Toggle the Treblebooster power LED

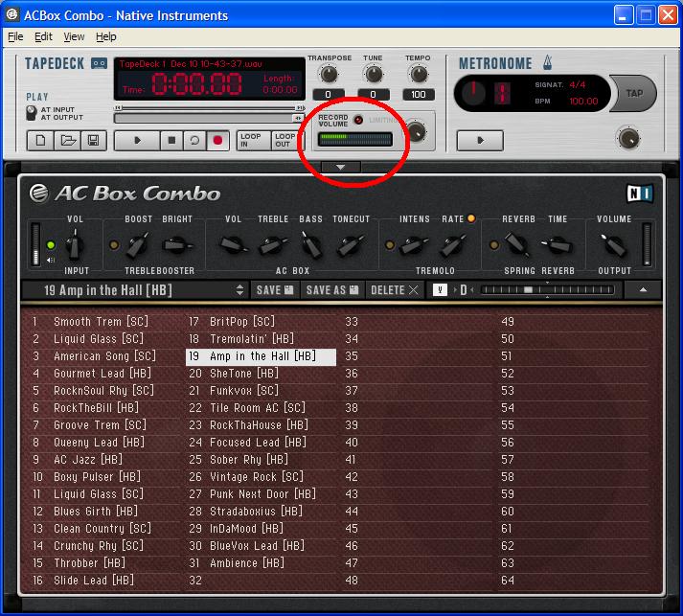point(114,245)
